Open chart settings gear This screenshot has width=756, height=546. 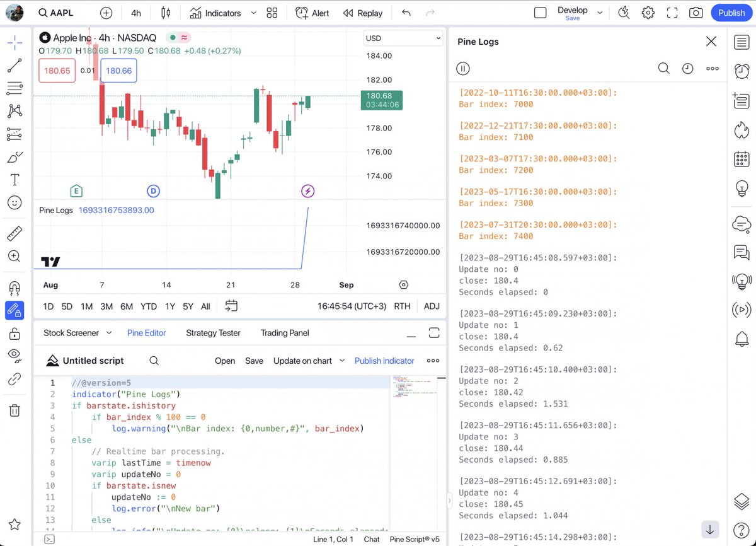click(648, 13)
